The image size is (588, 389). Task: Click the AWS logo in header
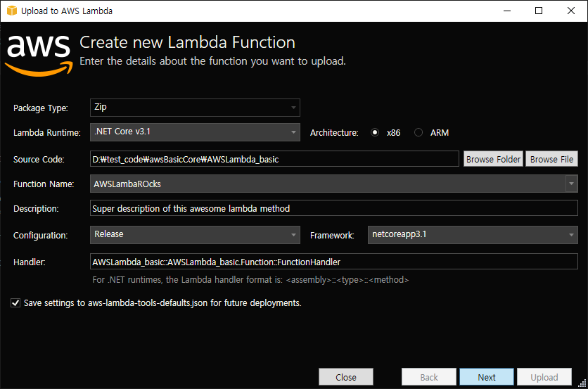[x=39, y=56]
